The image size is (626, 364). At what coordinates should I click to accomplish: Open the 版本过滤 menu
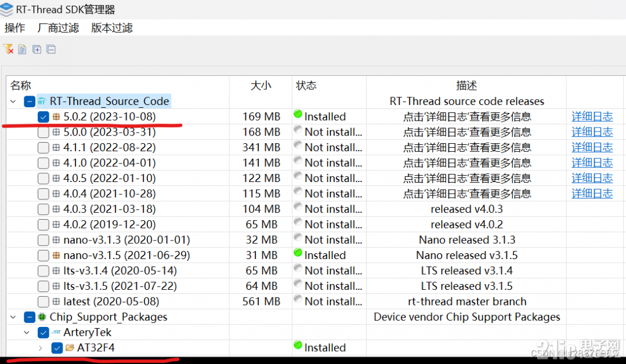[112, 28]
